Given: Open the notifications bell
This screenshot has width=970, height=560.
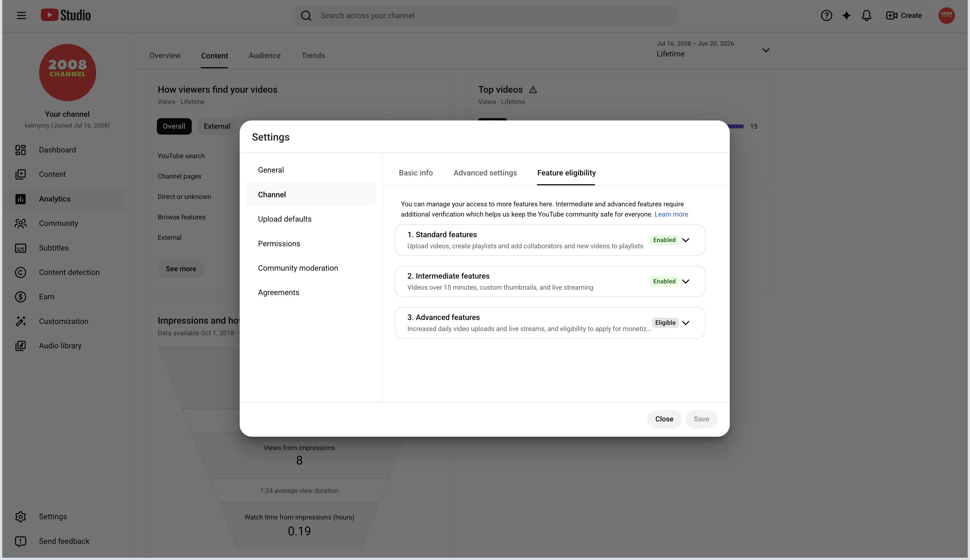Looking at the screenshot, I should pyautogui.click(x=866, y=15).
